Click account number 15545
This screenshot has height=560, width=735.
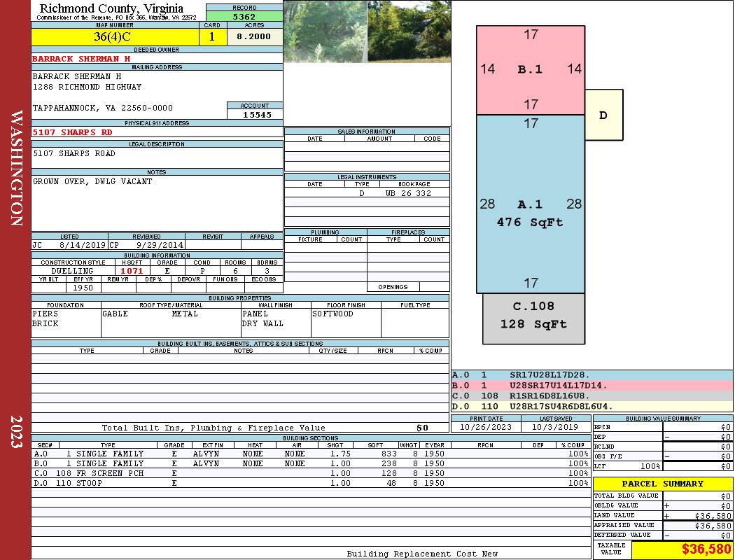[x=257, y=114]
